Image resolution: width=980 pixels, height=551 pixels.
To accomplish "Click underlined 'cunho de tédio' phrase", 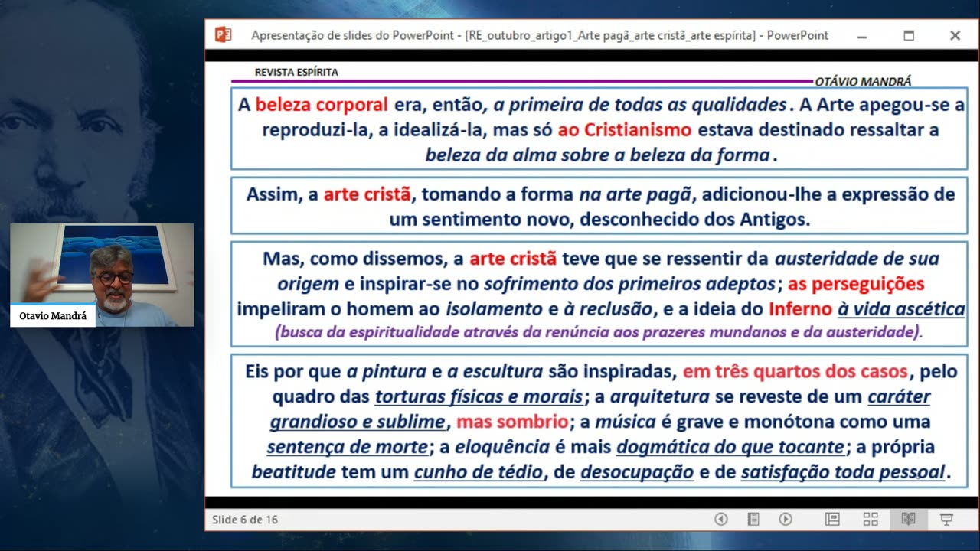I will click(479, 472).
